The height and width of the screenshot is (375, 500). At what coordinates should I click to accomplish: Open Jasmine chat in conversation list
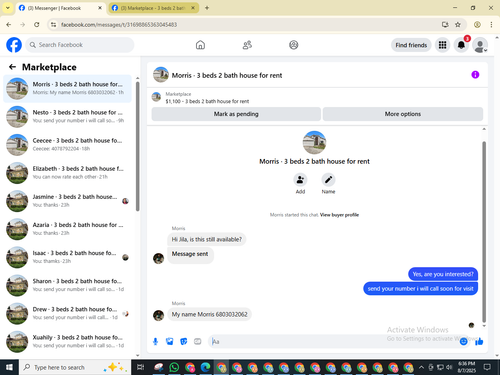(67, 201)
